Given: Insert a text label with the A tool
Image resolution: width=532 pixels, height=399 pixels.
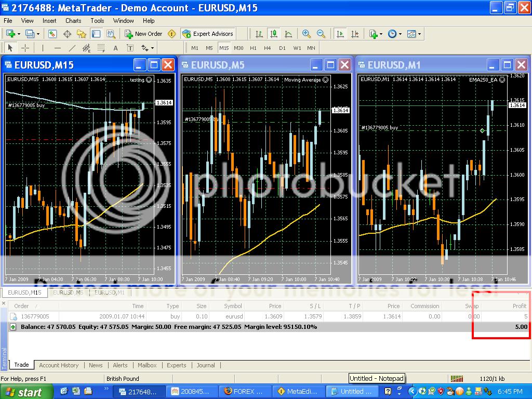Looking at the screenshot, I should click(115, 48).
